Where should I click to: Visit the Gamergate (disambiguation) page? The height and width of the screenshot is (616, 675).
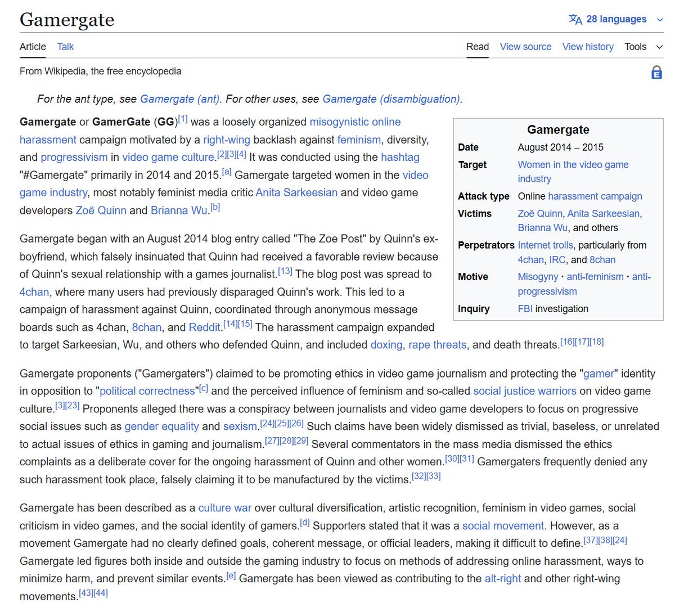pos(391,98)
